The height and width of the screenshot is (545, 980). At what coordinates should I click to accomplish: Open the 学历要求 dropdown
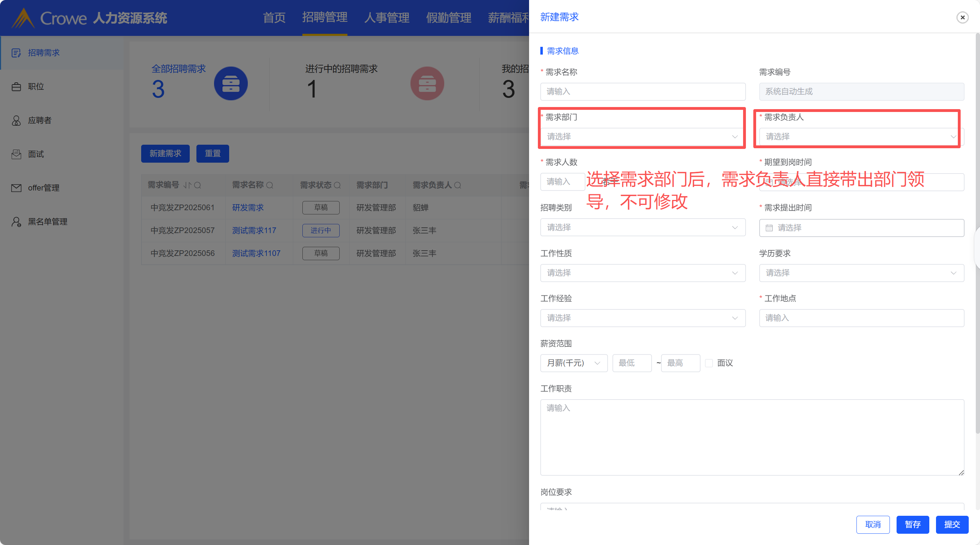point(861,273)
